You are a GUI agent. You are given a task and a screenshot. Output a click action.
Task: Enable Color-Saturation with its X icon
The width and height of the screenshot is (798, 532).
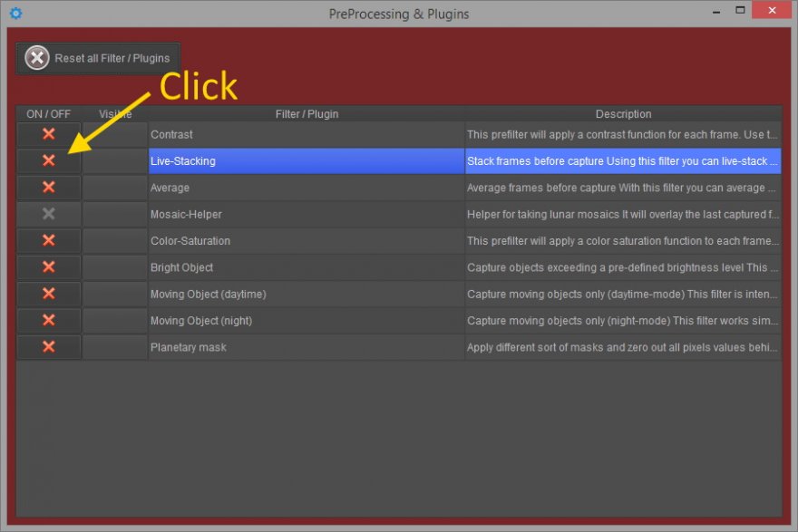pyautogui.click(x=49, y=240)
